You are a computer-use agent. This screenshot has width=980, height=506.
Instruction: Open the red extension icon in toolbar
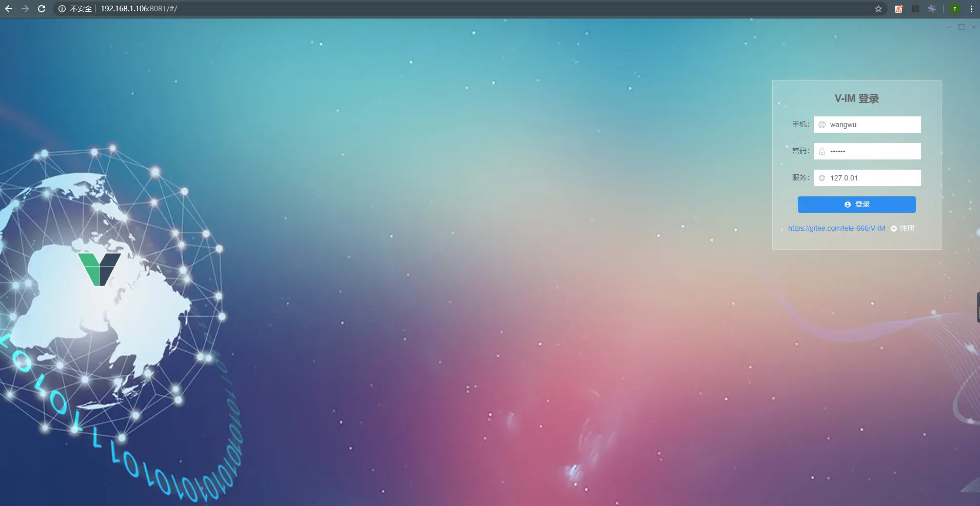pyautogui.click(x=898, y=9)
